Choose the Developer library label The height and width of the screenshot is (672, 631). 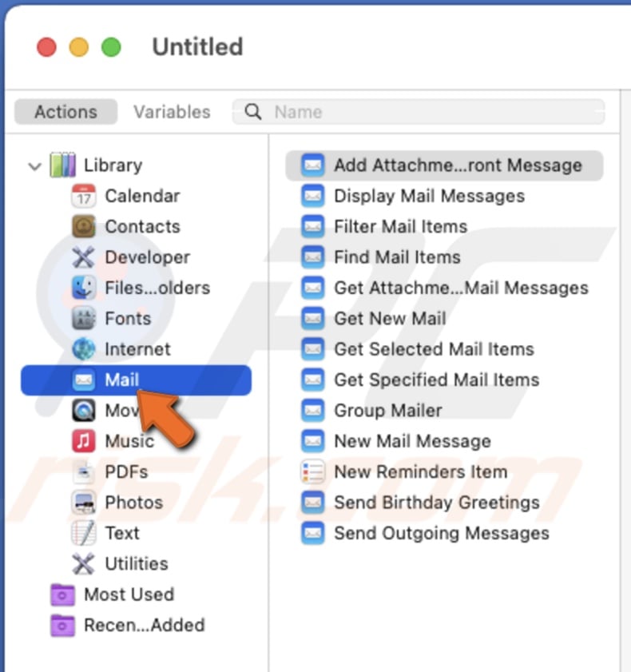[x=147, y=257]
